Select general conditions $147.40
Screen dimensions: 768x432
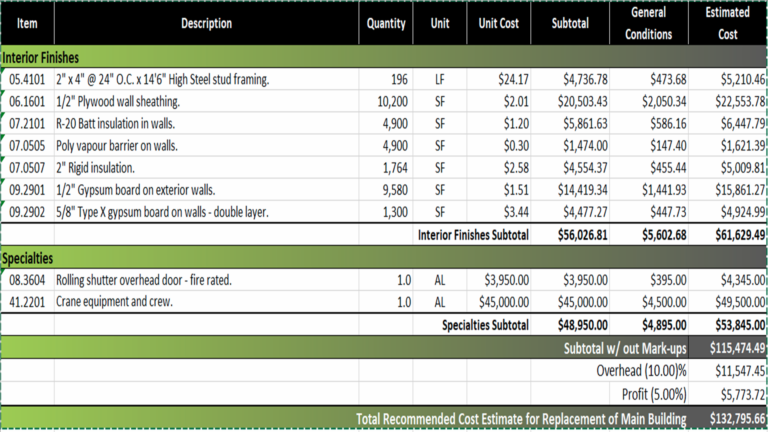[x=668, y=145]
